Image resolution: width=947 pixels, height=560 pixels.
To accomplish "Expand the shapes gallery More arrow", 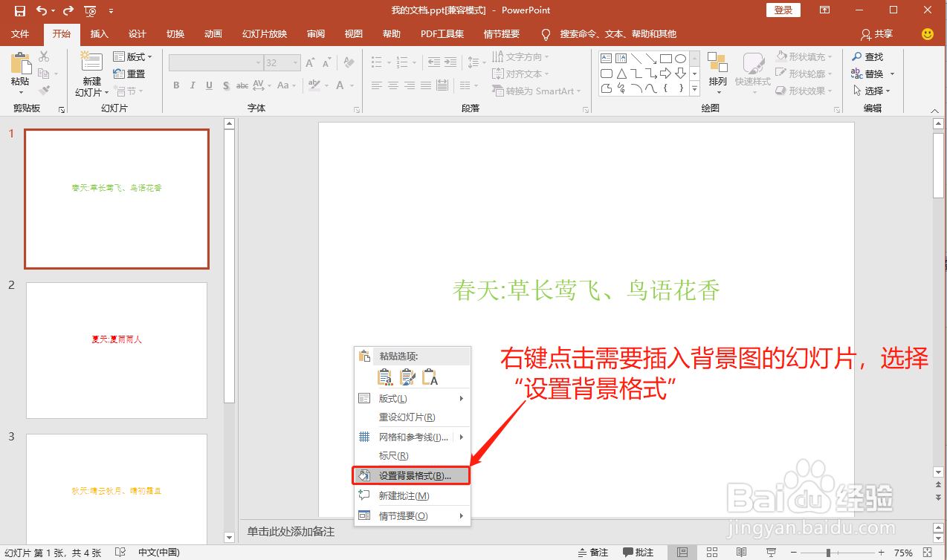I will (695, 89).
